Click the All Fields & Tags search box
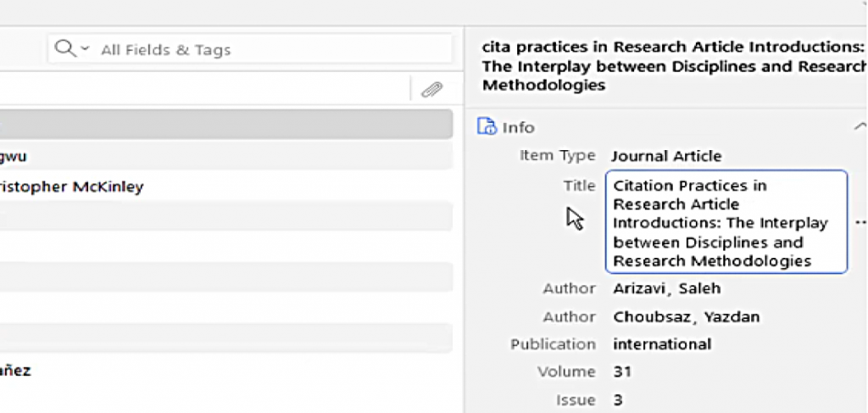The width and height of the screenshot is (868, 413). [254, 50]
